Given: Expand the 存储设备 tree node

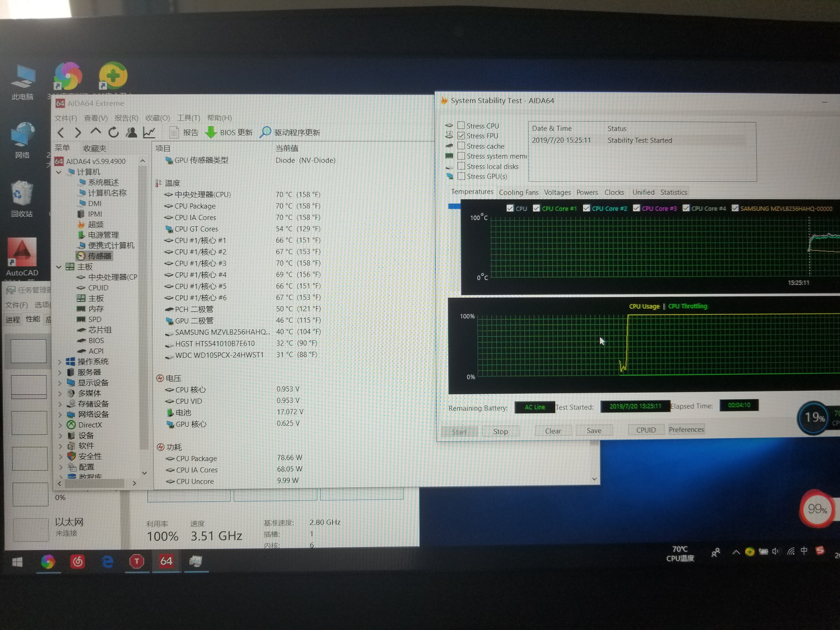Looking at the screenshot, I should tap(60, 404).
